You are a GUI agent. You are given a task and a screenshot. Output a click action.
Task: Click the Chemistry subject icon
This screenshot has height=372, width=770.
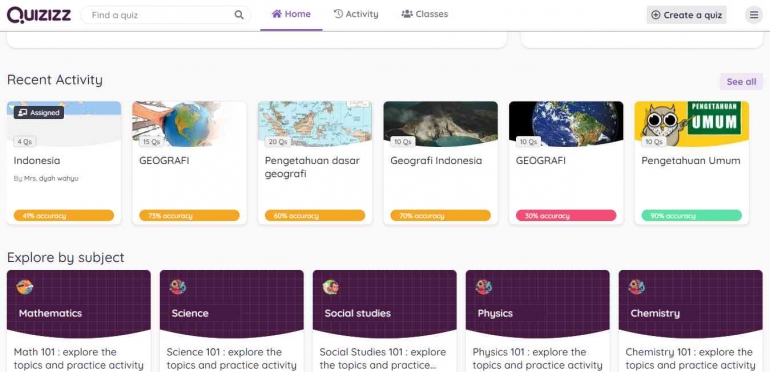[637, 287]
